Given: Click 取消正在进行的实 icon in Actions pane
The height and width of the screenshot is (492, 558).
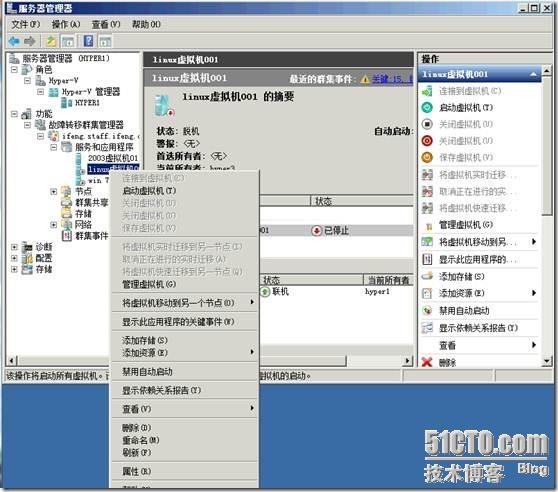Looking at the screenshot, I should (427, 191).
